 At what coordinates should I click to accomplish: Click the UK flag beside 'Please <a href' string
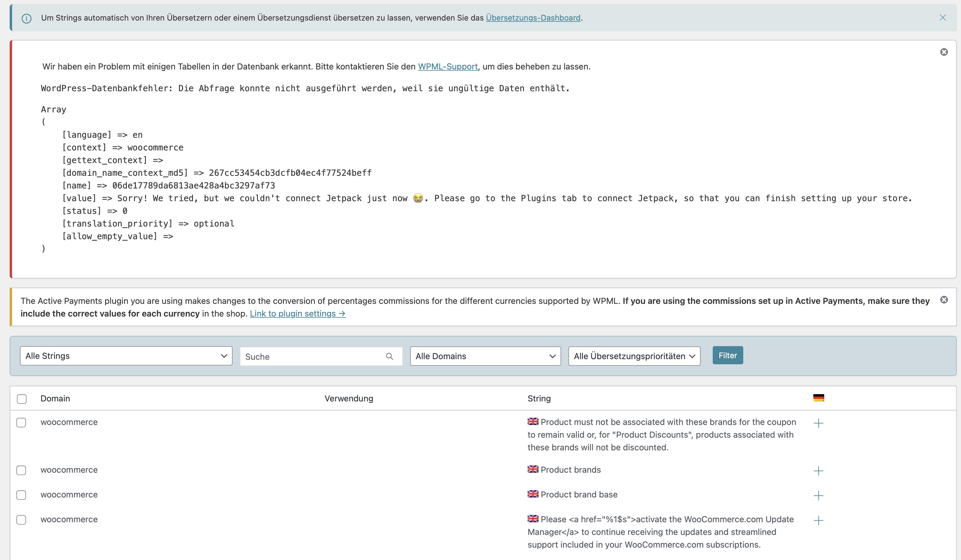click(x=533, y=519)
